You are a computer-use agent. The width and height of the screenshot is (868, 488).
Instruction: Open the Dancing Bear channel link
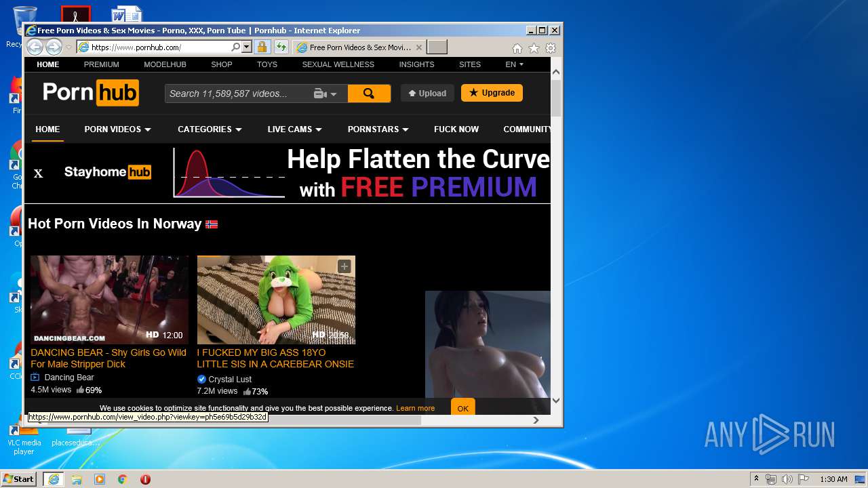[69, 378]
